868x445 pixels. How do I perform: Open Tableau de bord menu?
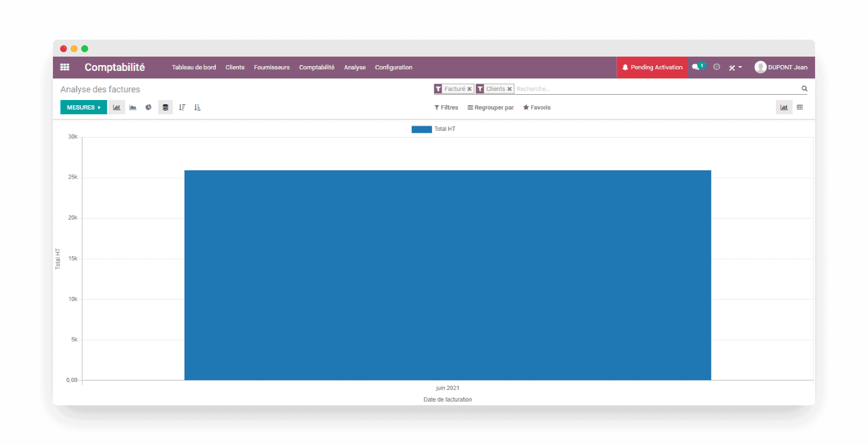pos(194,67)
